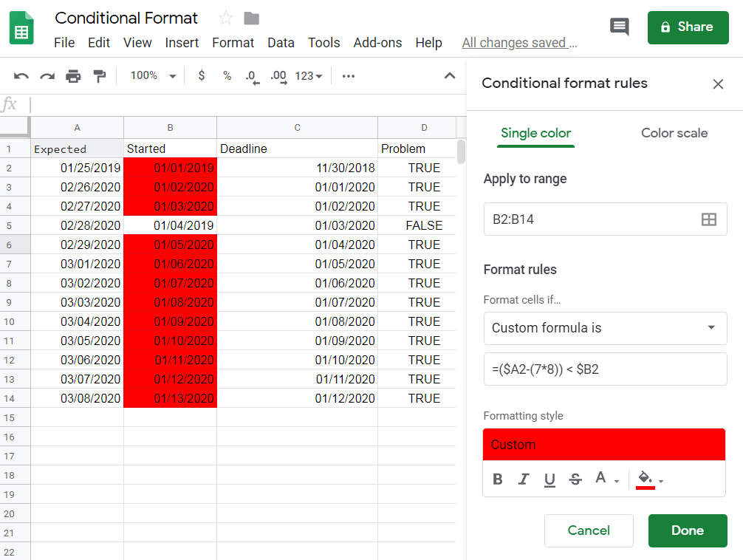
Task: Open the View menu
Action: click(x=137, y=43)
